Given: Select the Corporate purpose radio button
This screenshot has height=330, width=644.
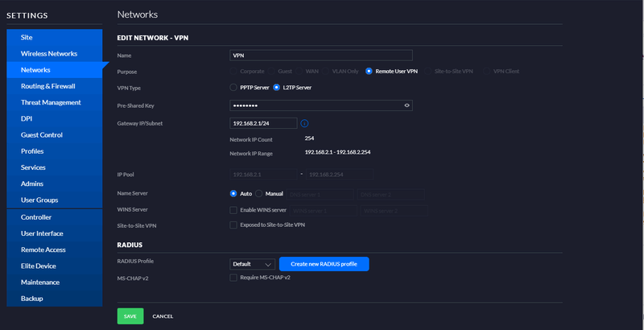Looking at the screenshot, I should [x=233, y=71].
